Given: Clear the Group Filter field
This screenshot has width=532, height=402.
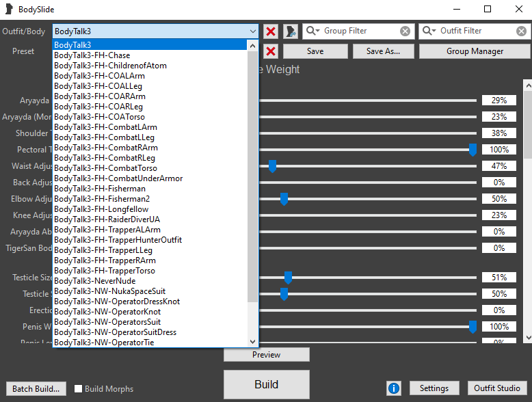Looking at the screenshot, I should point(405,31).
